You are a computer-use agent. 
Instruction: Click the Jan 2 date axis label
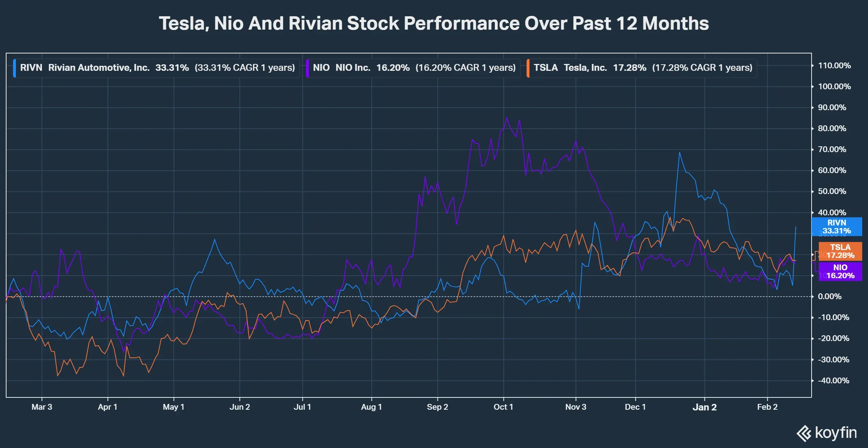coord(704,407)
